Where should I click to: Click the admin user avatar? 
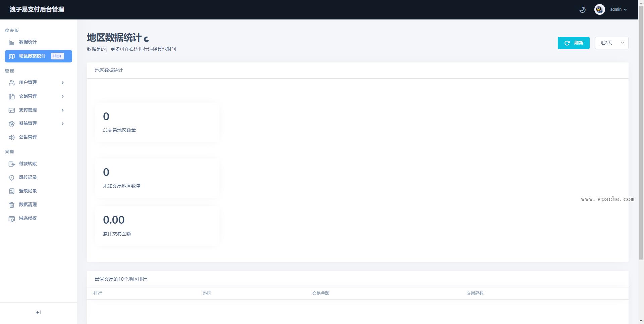click(599, 9)
